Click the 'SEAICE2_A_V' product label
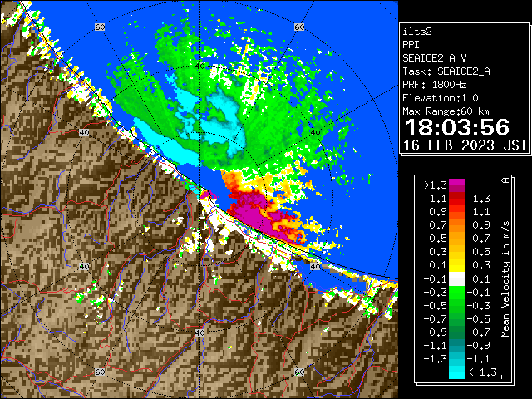 pyautogui.click(x=435, y=58)
